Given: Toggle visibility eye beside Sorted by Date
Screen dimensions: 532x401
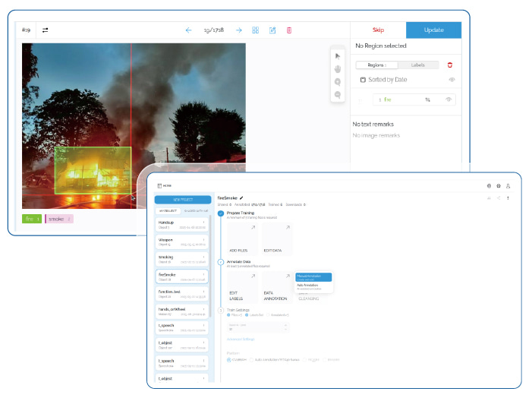Looking at the screenshot, I should point(452,80).
